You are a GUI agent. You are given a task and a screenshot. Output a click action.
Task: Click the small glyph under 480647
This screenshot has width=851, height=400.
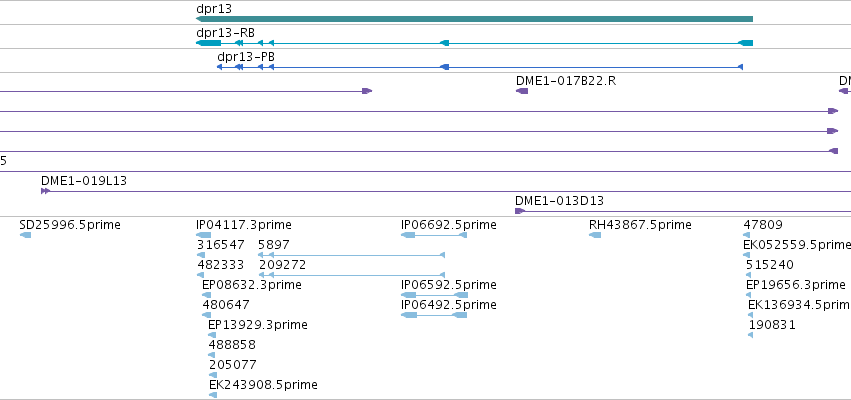[206, 315]
